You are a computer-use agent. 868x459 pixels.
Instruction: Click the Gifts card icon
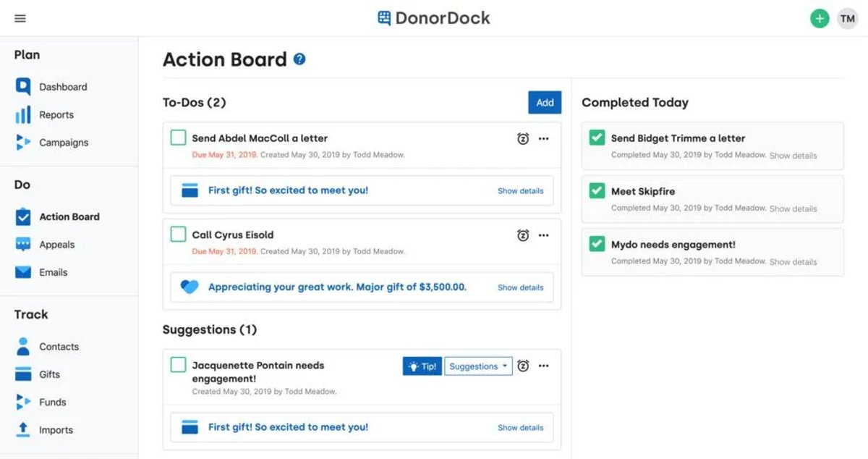23,374
